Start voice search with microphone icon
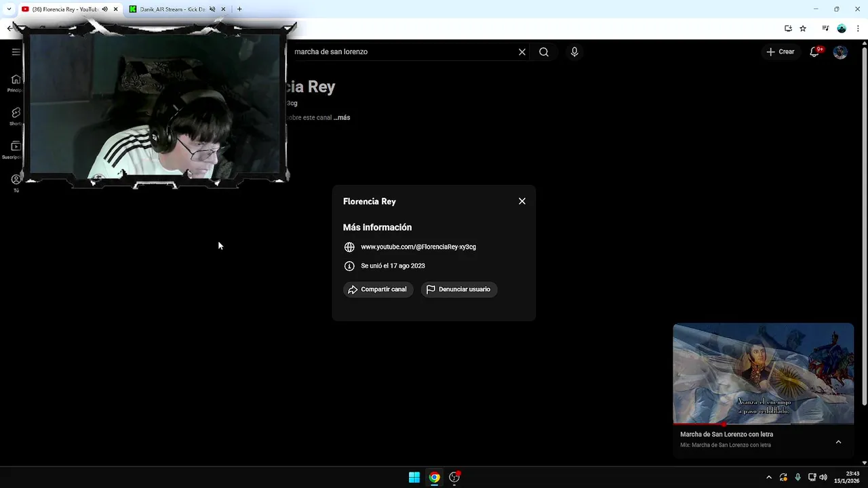 (x=574, y=52)
